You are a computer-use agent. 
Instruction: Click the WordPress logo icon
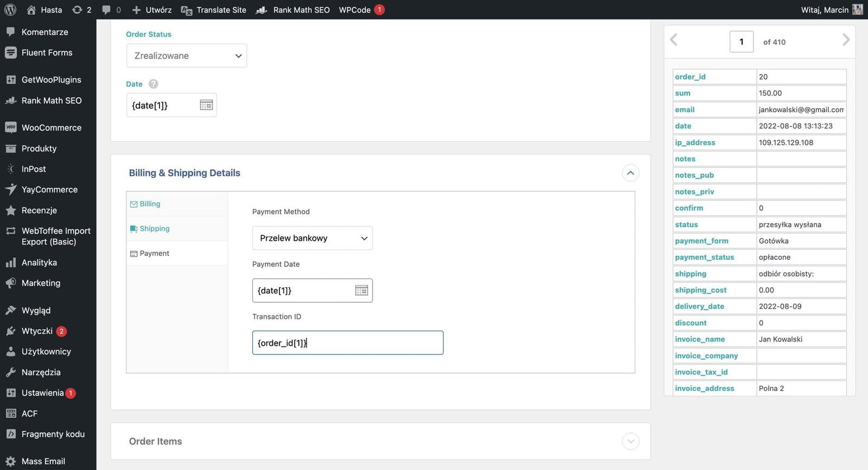[x=10, y=10]
